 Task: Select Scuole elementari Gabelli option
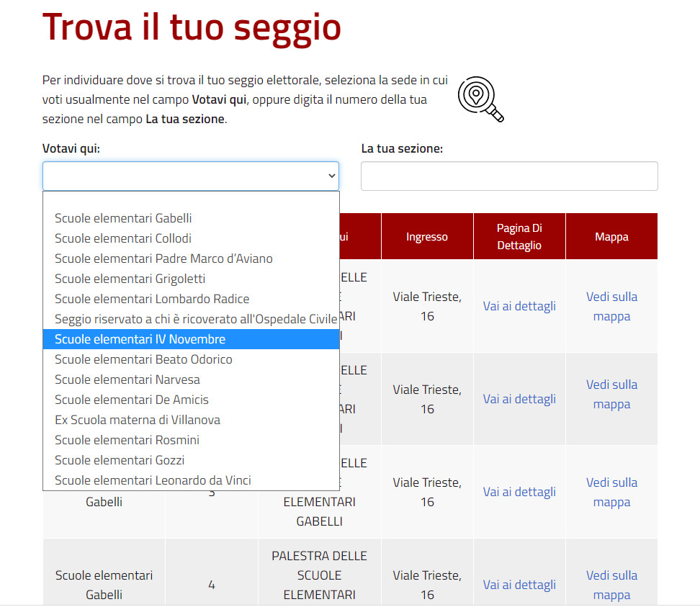(x=191, y=218)
